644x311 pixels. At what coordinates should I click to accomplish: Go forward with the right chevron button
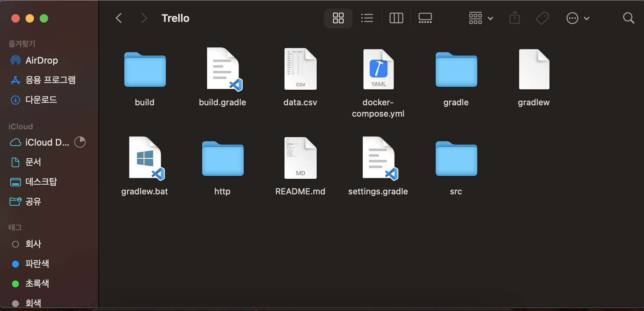pyautogui.click(x=144, y=18)
